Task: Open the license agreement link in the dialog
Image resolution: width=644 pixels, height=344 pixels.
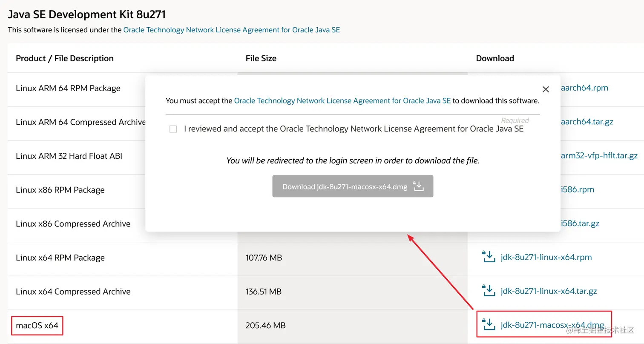Action: [342, 101]
